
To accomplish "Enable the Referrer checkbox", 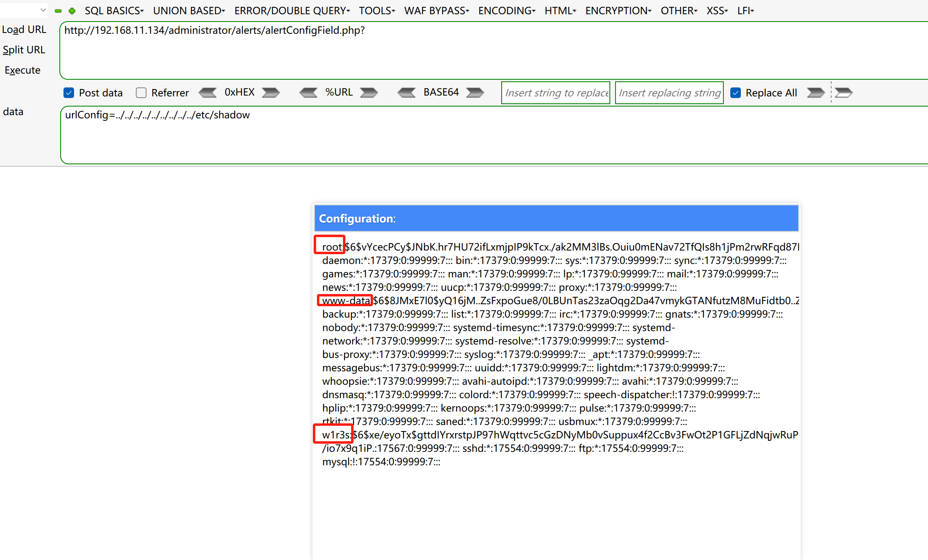I will click(x=141, y=93).
